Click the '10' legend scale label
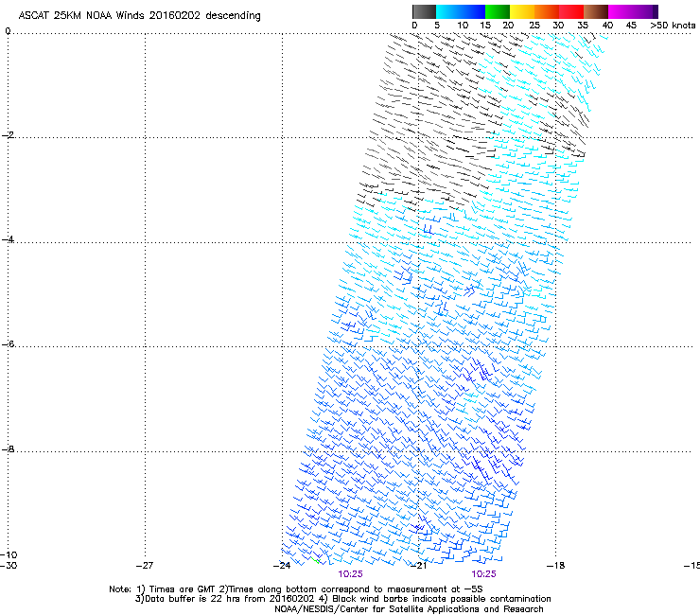Image resolution: width=700 pixels, height=615 pixels. pos(463,26)
